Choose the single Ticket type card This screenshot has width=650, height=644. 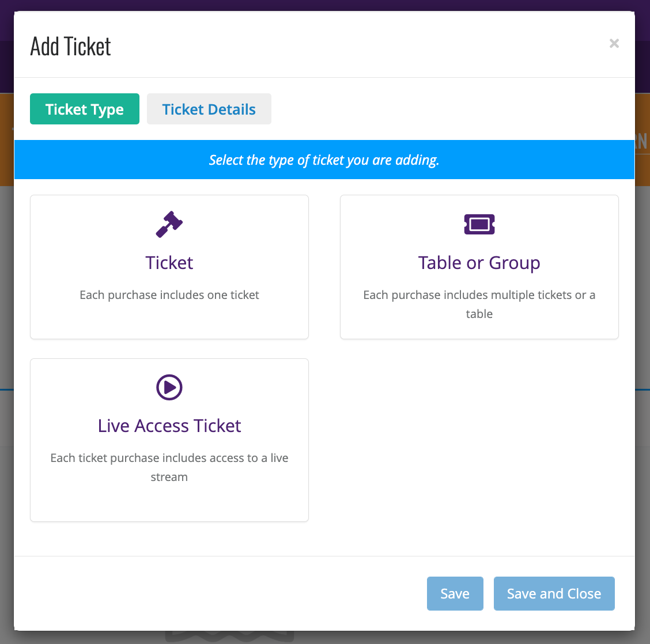pos(169,267)
